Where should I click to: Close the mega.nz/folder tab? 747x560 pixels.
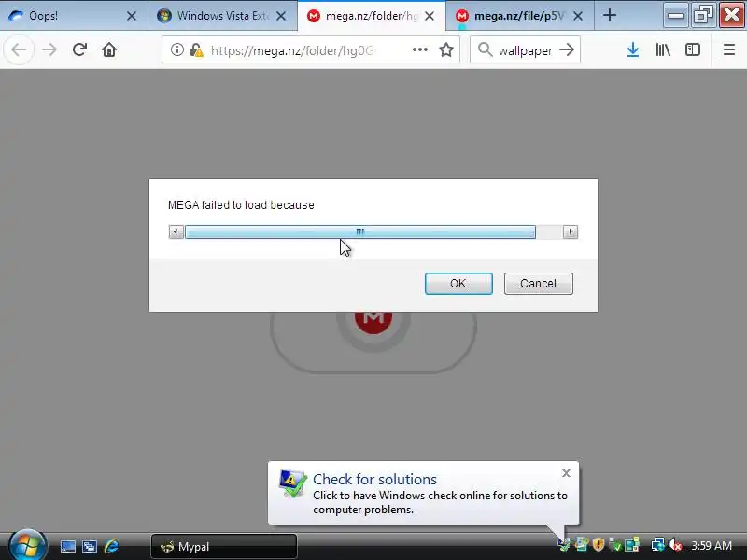pyautogui.click(x=430, y=16)
